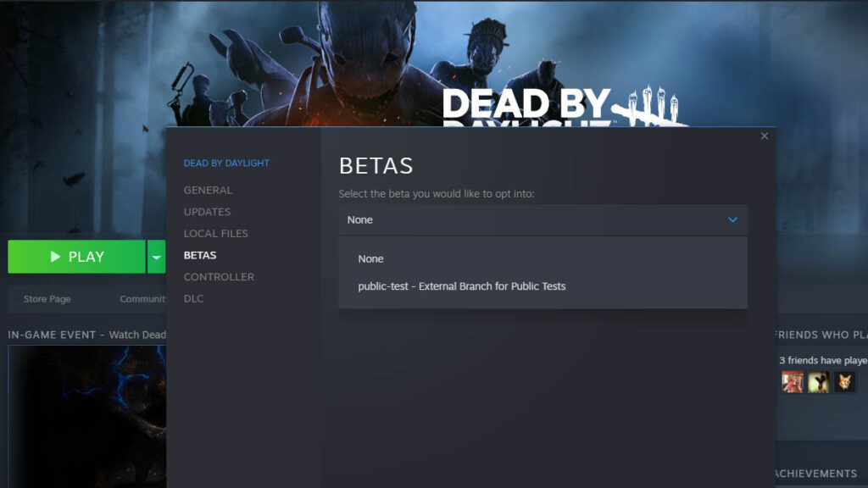Click the green PLAY button
Image resolution: width=868 pixels, height=488 pixels.
click(76, 257)
